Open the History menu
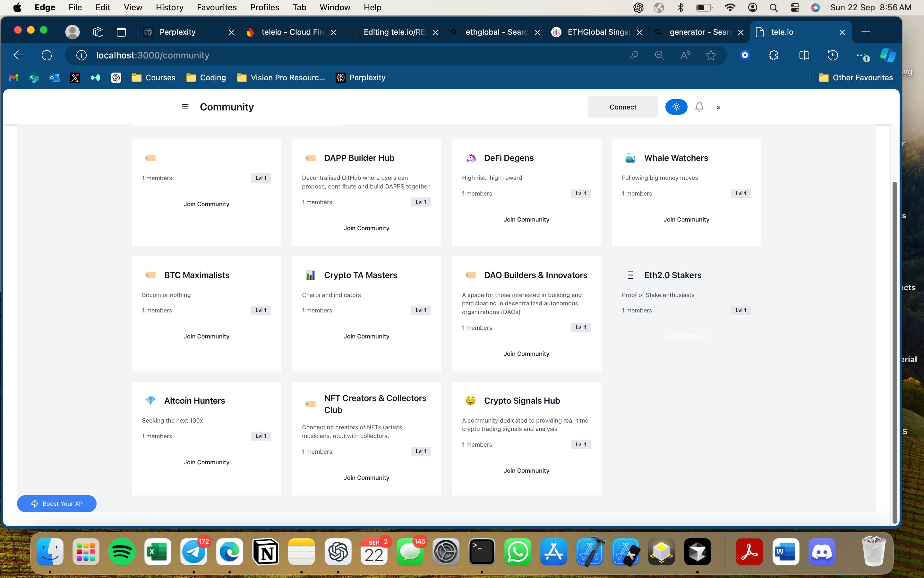Image resolution: width=924 pixels, height=578 pixels. pos(169,7)
